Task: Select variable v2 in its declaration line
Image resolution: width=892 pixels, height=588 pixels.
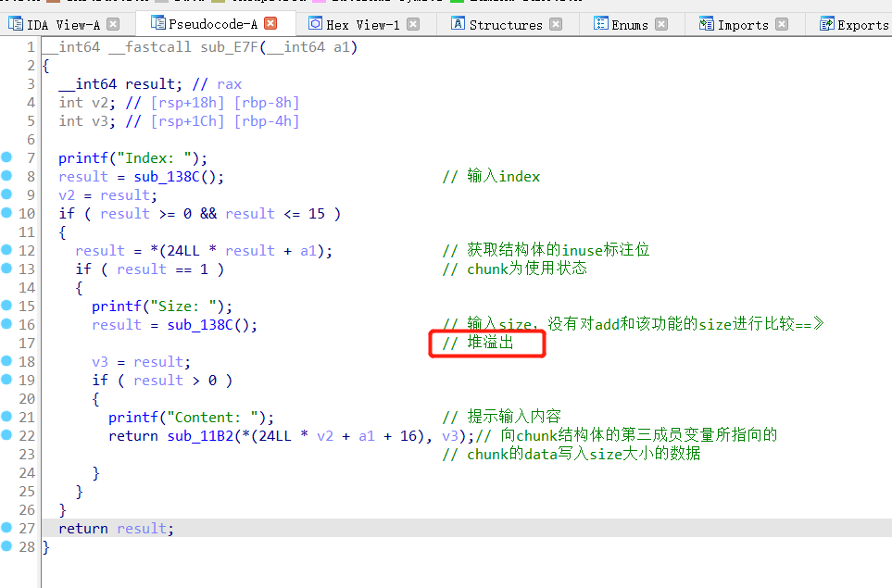Action: [x=100, y=103]
